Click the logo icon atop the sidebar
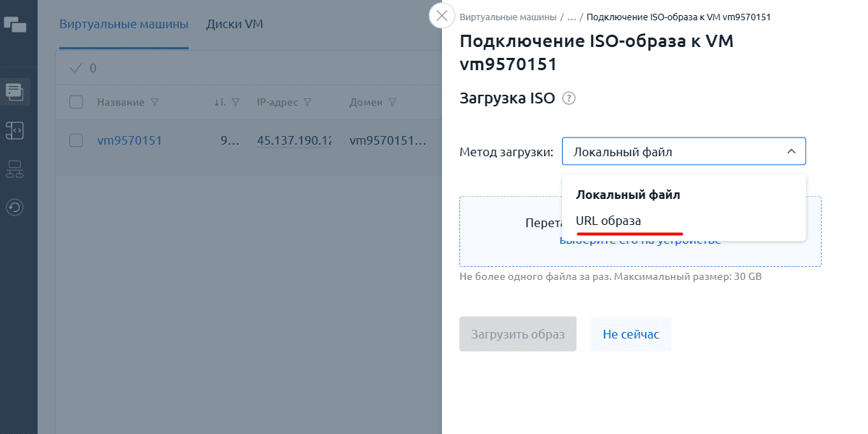Viewport: 868px width, 434px height. [x=15, y=24]
